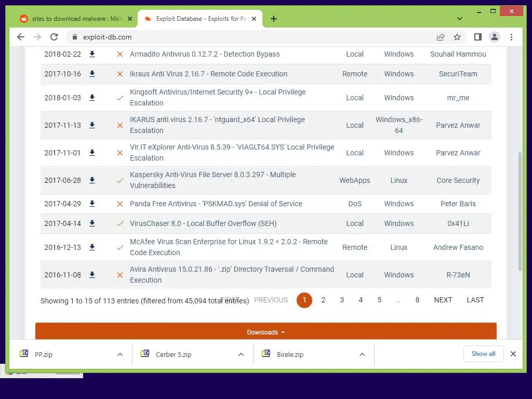
Task: Click unverified X mark on IKARUS row
Action: [120, 125]
